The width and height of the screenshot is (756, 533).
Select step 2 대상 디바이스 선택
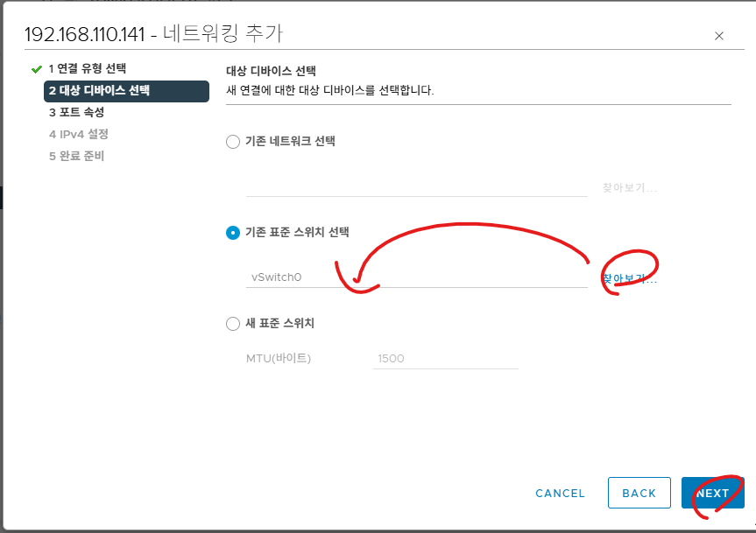(126, 91)
